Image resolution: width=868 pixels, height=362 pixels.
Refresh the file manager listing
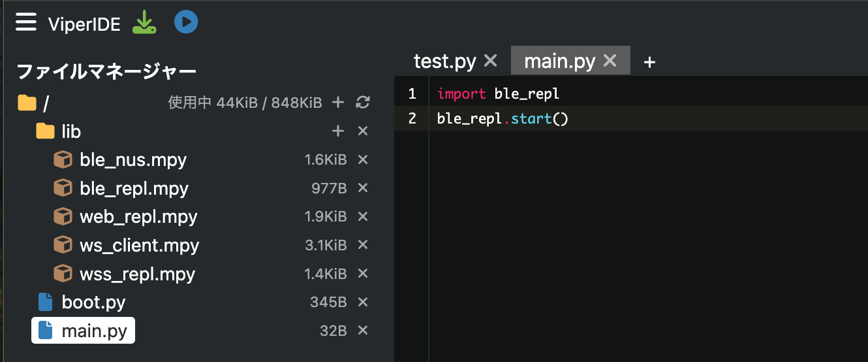pos(363,102)
